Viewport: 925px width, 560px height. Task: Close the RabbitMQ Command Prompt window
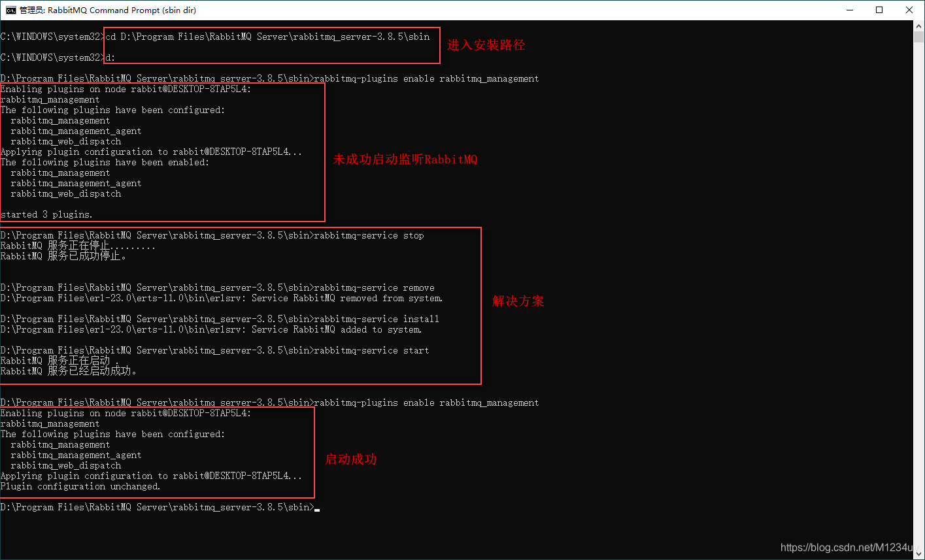click(909, 10)
